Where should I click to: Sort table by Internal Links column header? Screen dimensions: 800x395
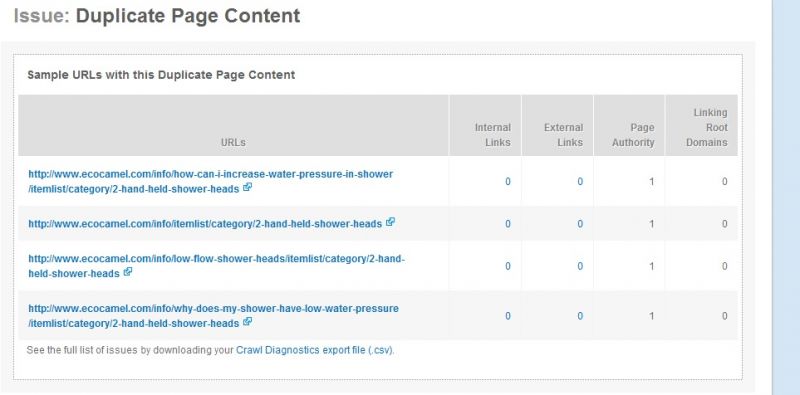pos(493,135)
